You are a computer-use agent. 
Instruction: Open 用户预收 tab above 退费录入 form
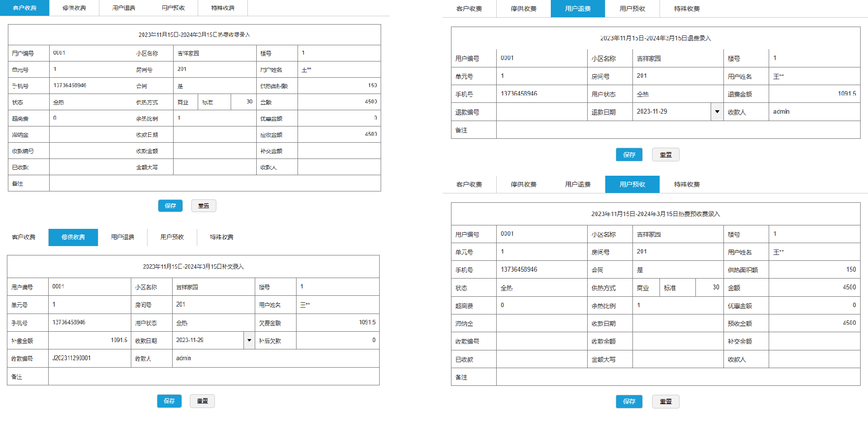(632, 9)
